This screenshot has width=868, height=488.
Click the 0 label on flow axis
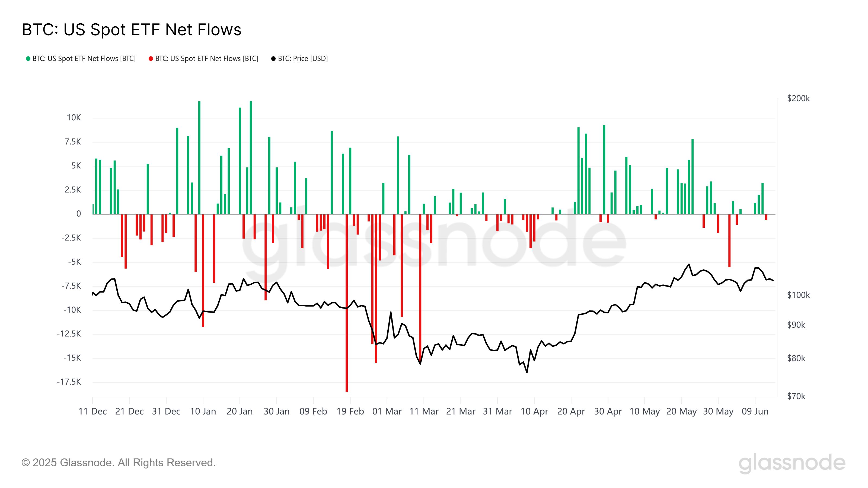pyautogui.click(x=78, y=214)
